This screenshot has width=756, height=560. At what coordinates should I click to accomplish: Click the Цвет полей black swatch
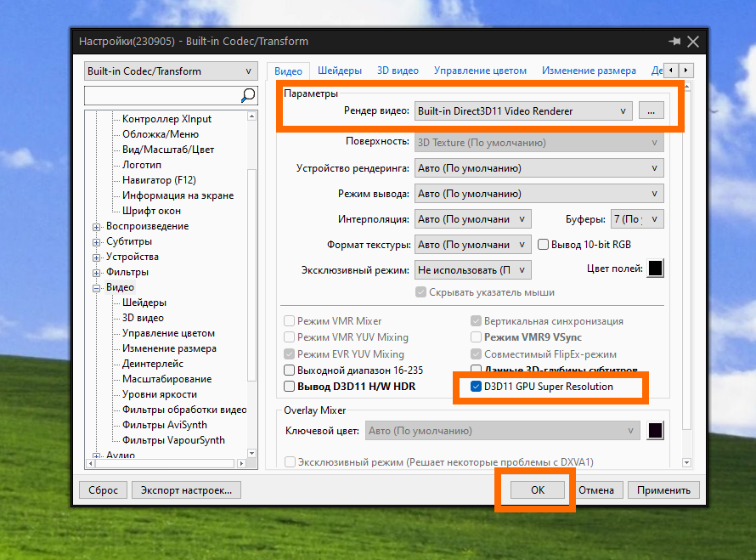tap(655, 269)
